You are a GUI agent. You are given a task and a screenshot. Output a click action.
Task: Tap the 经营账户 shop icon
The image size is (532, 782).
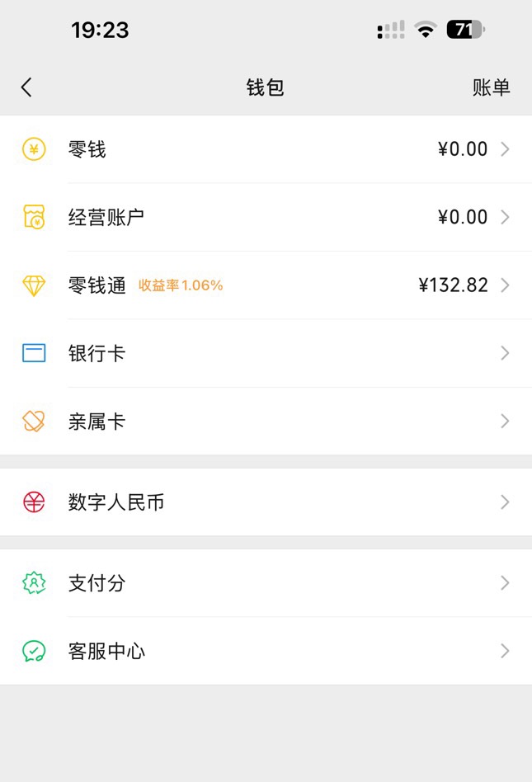click(34, 217)
